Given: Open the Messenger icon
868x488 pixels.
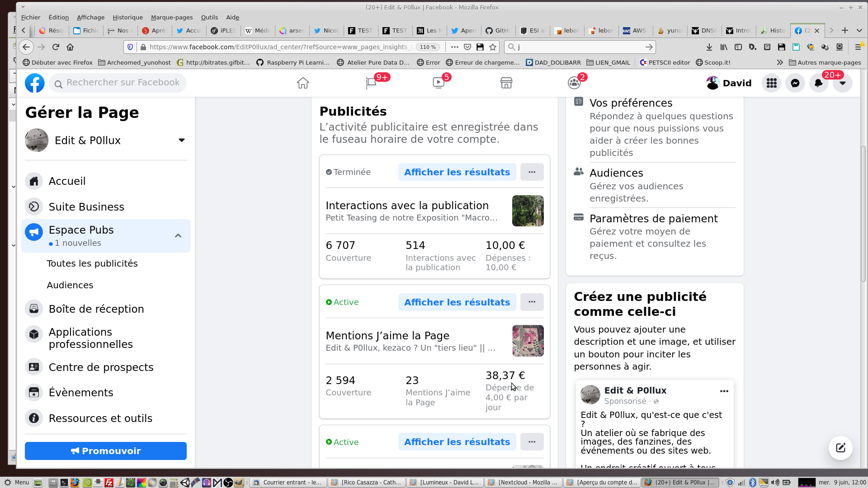Looking at the screenshot, I should (795, 83).
